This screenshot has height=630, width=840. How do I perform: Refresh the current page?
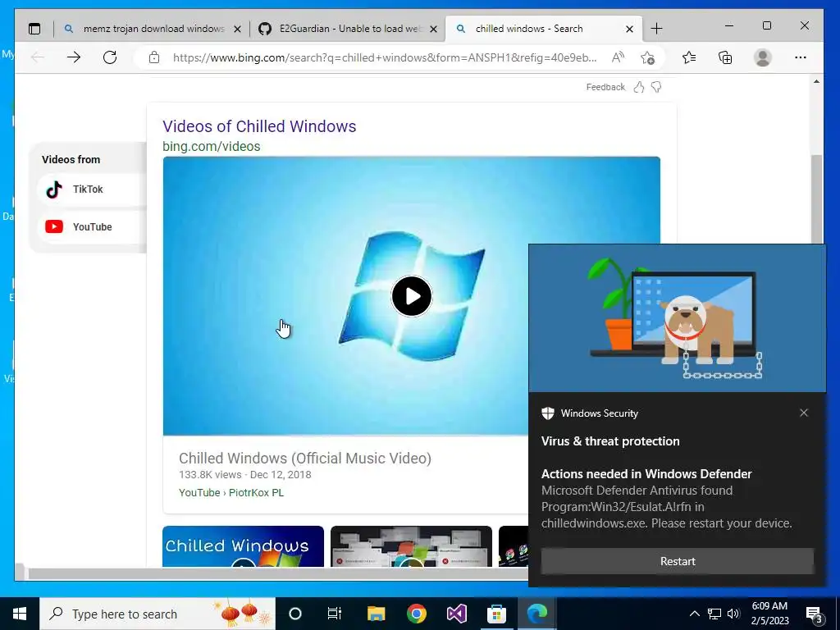(x=110, y=57)
